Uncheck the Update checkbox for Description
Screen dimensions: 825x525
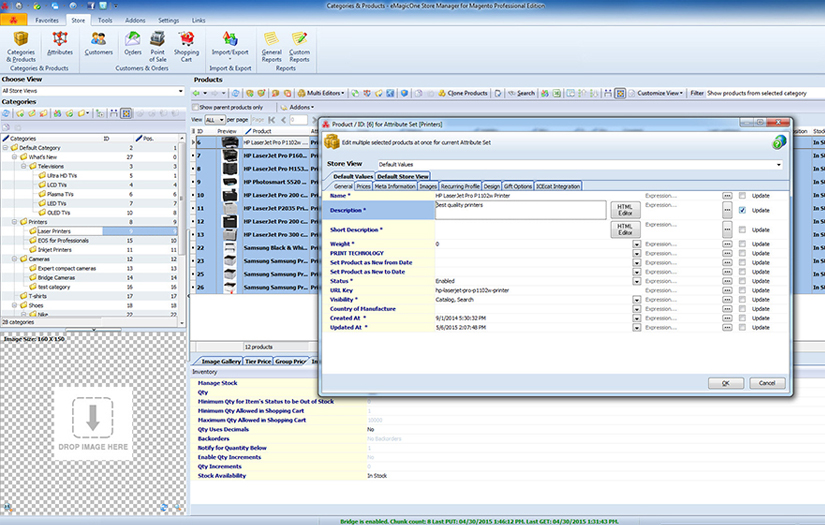(742, 210)
